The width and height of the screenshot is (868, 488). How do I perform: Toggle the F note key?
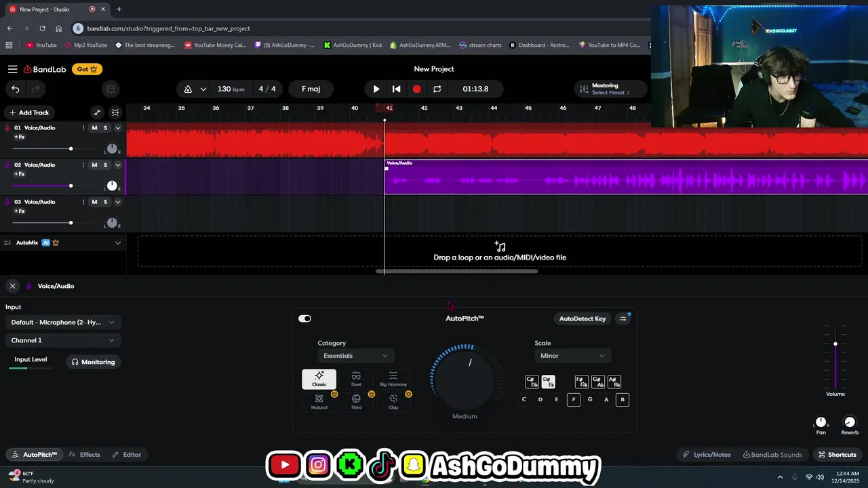(574, 400)
